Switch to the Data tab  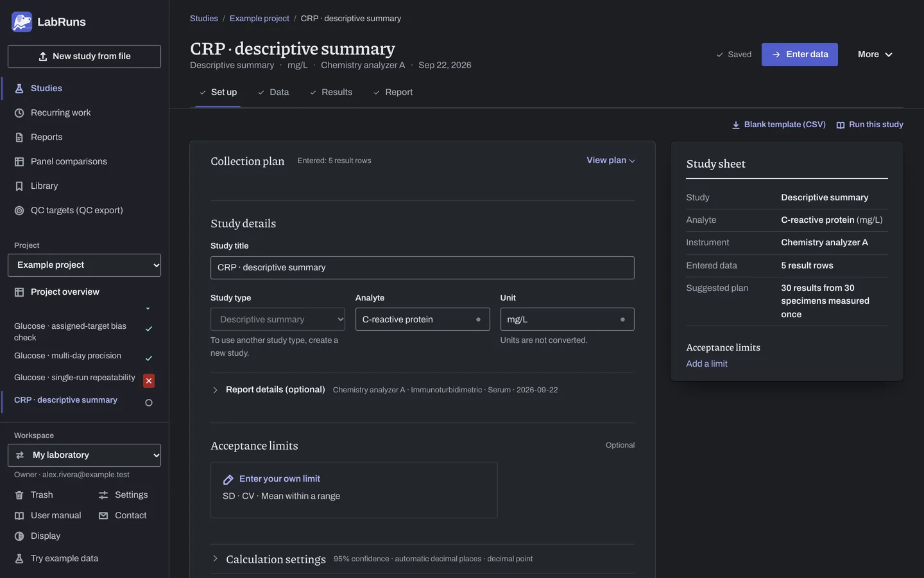tap(273, 92)
